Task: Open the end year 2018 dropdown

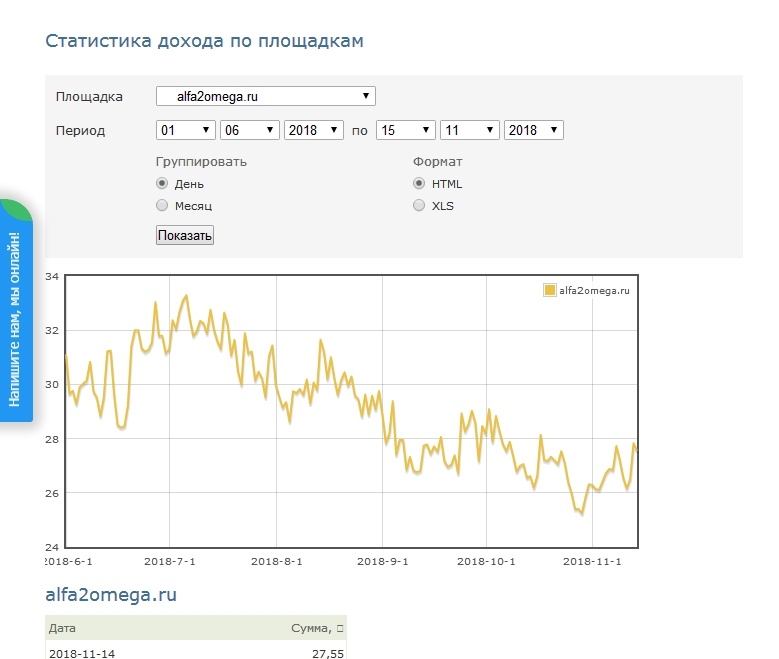Action: 534,130
